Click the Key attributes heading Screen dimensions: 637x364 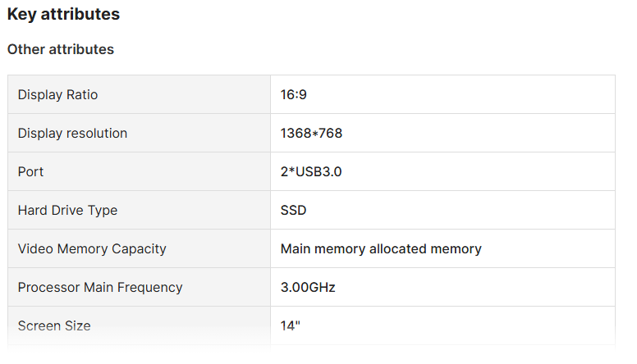tap(63, 14)
